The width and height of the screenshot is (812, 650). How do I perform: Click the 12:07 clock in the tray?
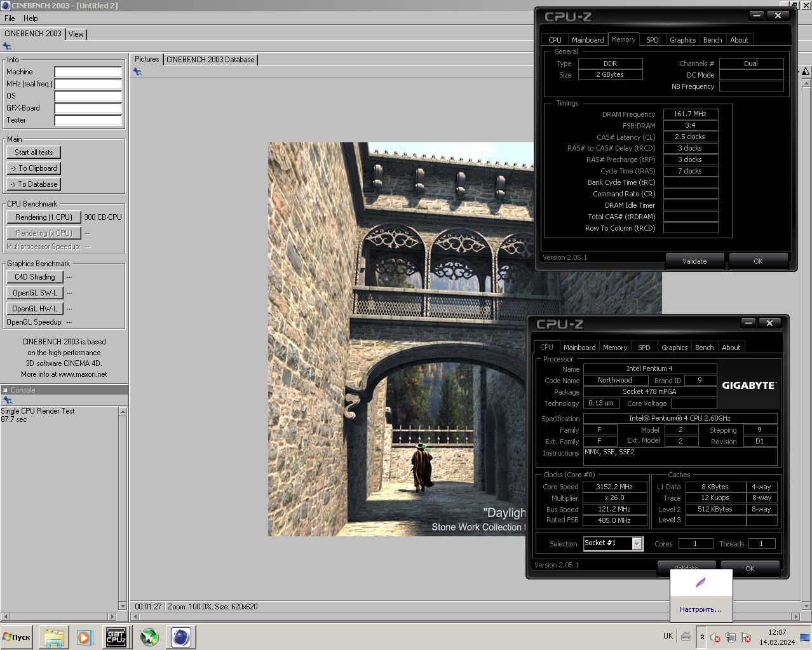click(x=777, y=632)
